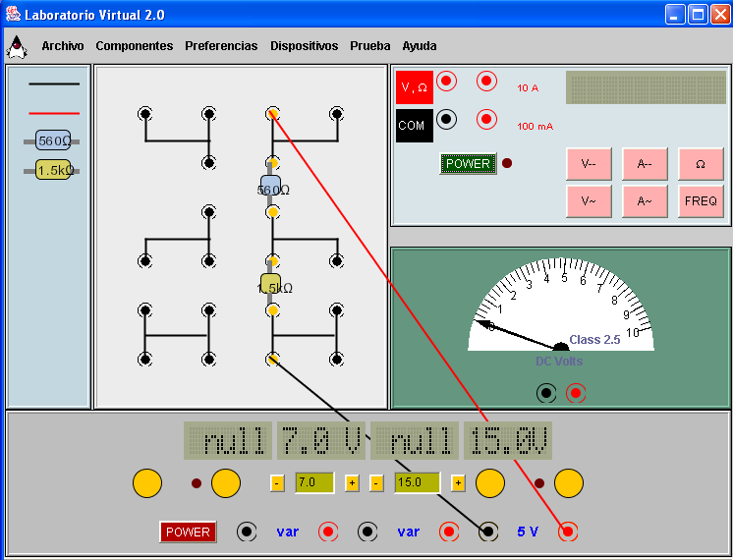Click the leftmost yellow supply knob
This screenshot has width=733, height=560.
(x=146, y=483)
